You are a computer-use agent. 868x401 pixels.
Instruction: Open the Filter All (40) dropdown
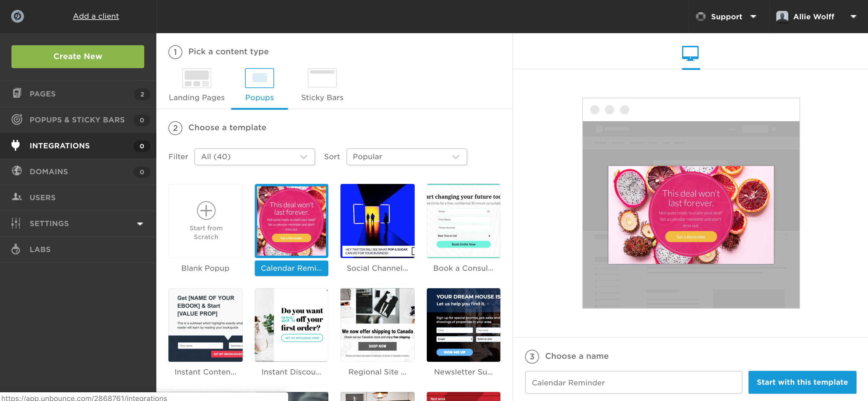(254, 157)
